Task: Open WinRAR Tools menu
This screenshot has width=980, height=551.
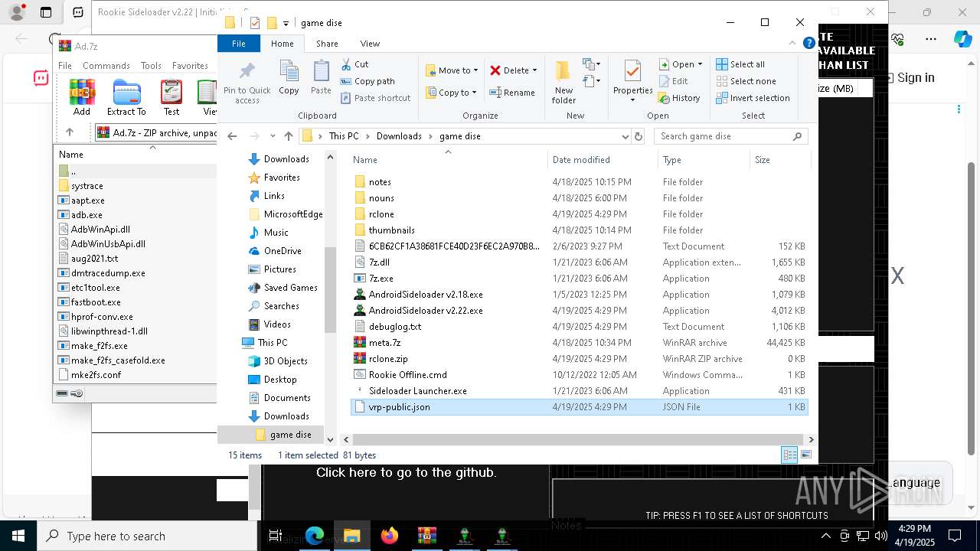Action: coord(151,66)
